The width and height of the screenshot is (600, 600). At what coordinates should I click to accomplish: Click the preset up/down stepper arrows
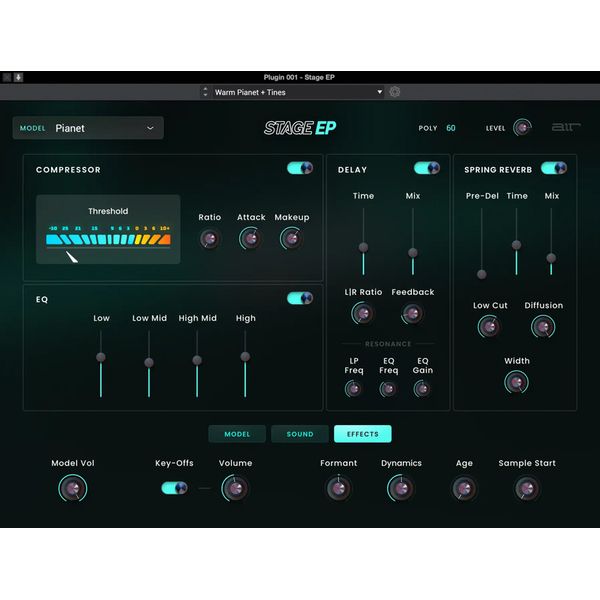(205, 92)
